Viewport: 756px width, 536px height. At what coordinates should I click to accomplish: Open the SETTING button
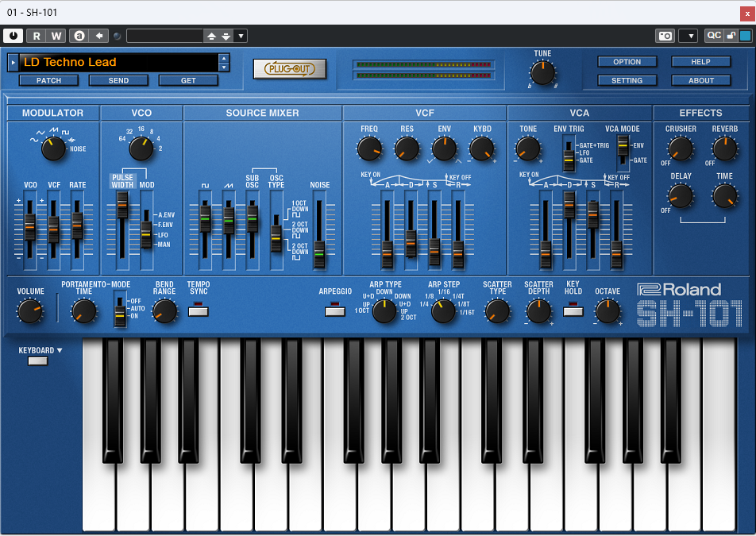click(x=627, y=80)
